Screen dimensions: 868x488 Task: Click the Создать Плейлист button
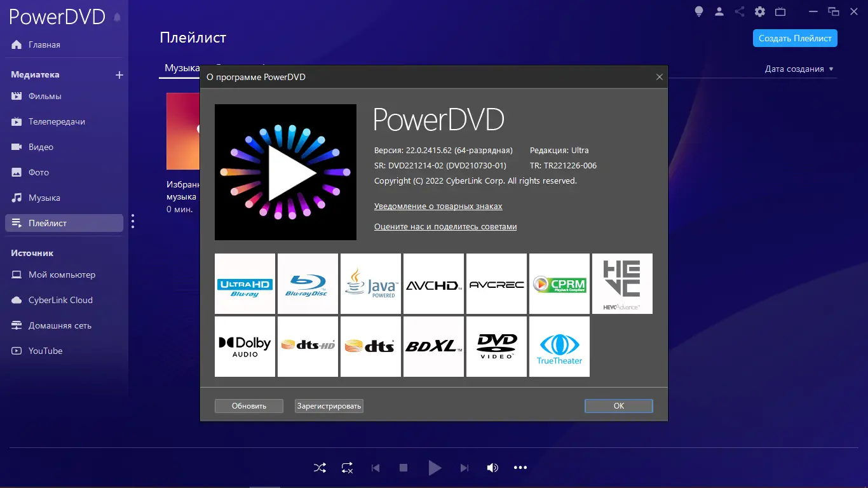point(795,38)
